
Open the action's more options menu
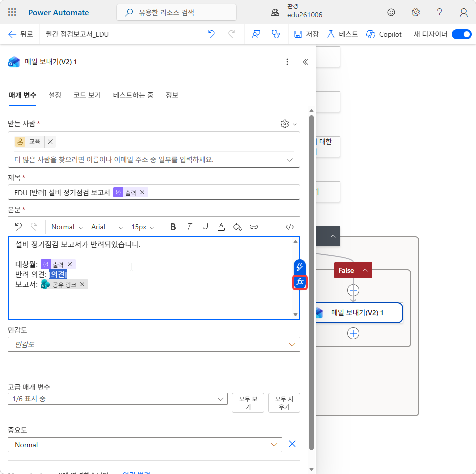click(x=287, y=62)
